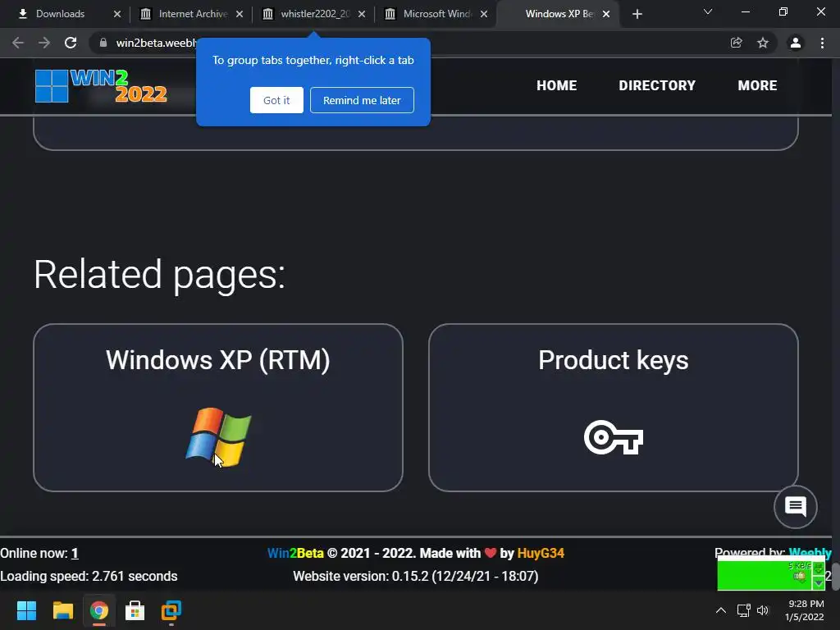840x630 pixels.
Task: Open the chat bubble widget
Action: click(796, 506)
